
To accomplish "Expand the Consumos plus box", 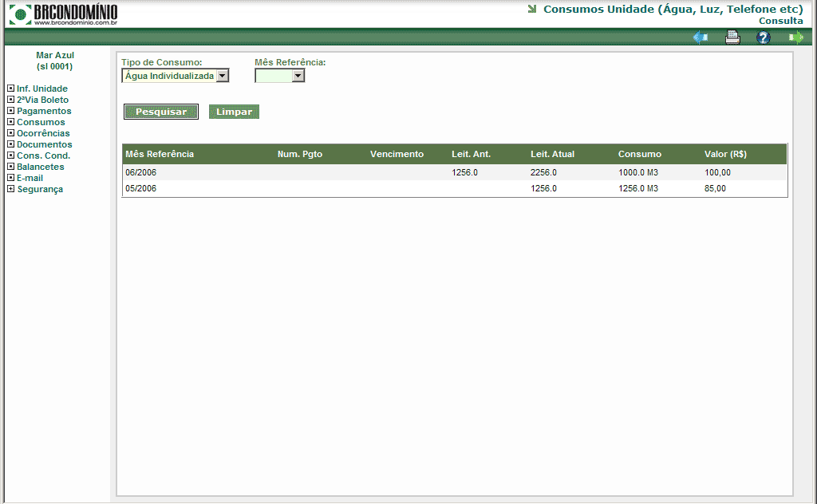I will point(10,121).
